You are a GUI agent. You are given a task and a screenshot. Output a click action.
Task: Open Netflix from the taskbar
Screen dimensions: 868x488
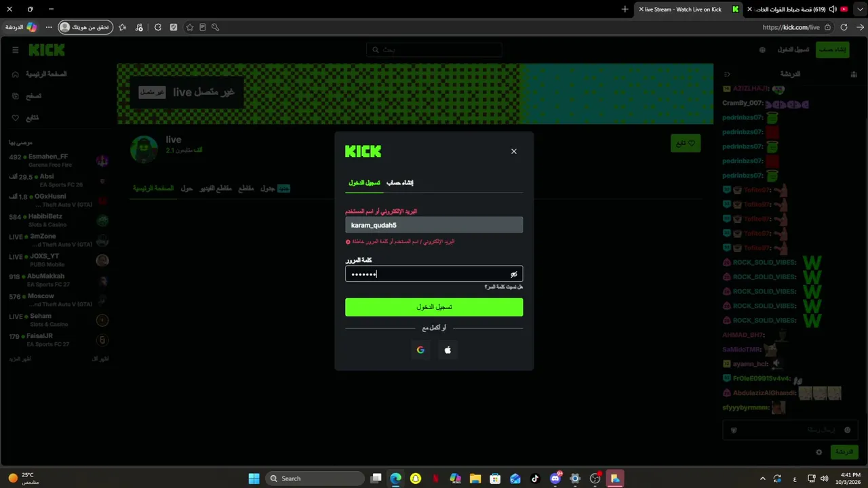click(435, 479)
